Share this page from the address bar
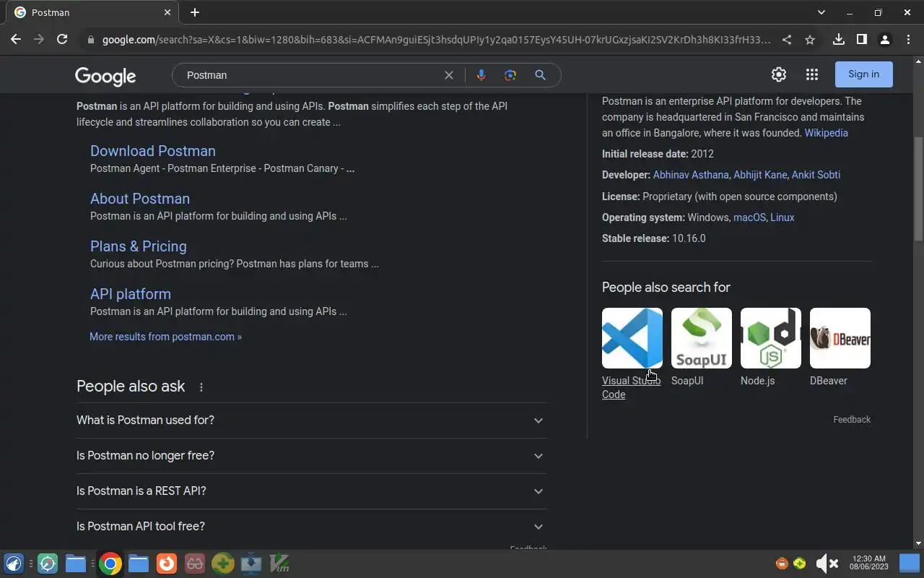Image resolution: width=924 pixels, height=578 pixels. point(787,40)
